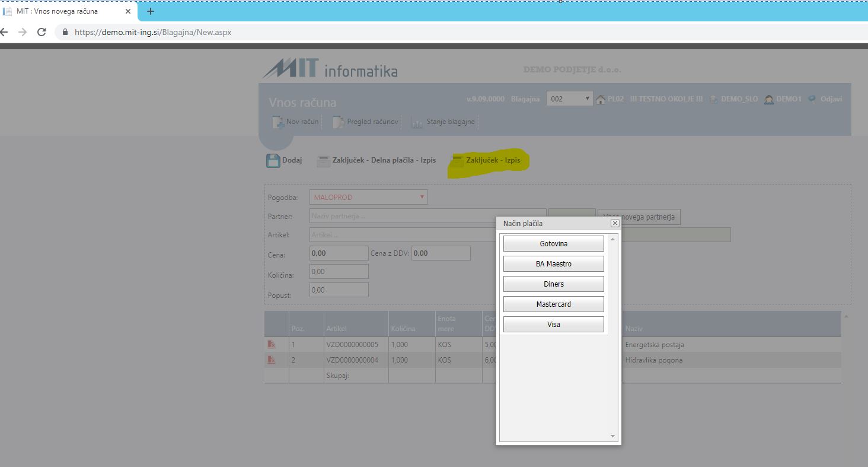Image resolution: width=868 pixels, height=467 pixels.
Task: Reload the browser page
Action: pos(41,32)
